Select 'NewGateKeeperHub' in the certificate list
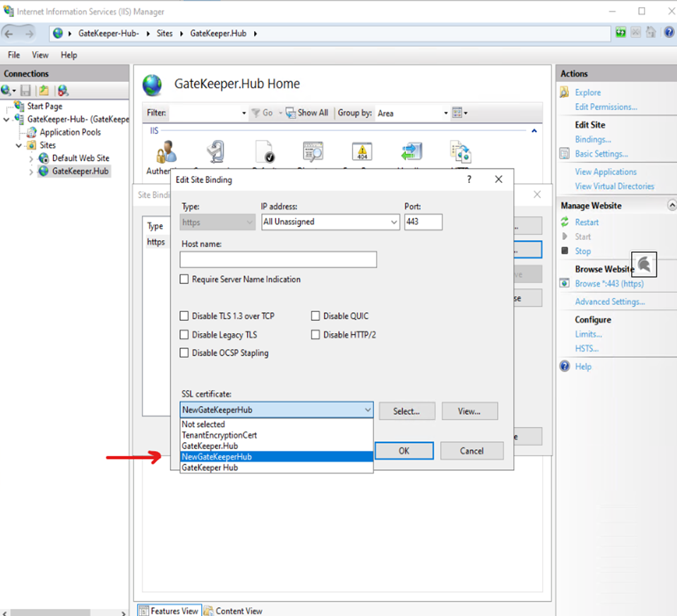 [x=277, y=457]
